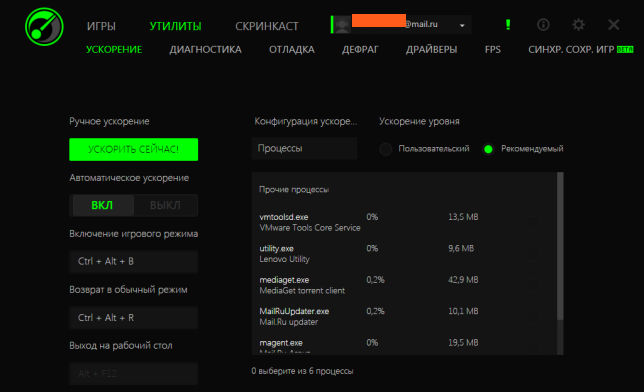Click the desktop exit hotkey field
Screen dimensions: 644x392
[x=133, y=374]
